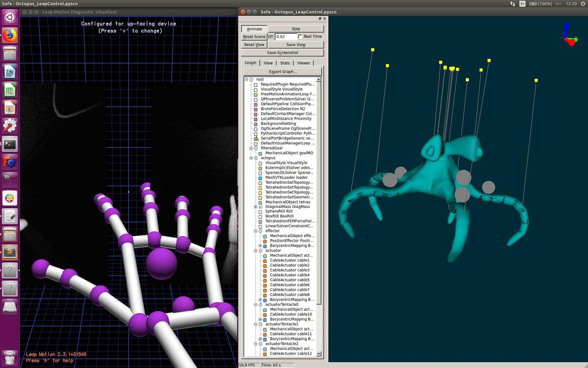Select the MeshVTKLoader cyan node icon

tap(260, 178)
